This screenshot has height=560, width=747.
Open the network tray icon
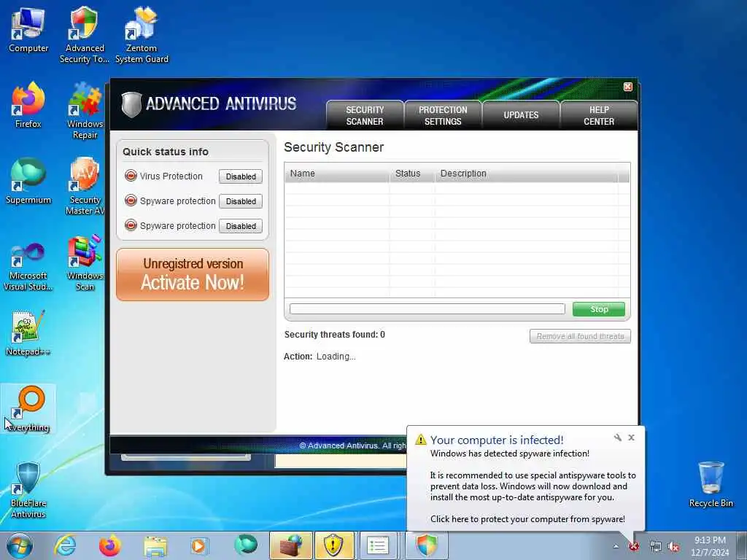coord(656,547)
